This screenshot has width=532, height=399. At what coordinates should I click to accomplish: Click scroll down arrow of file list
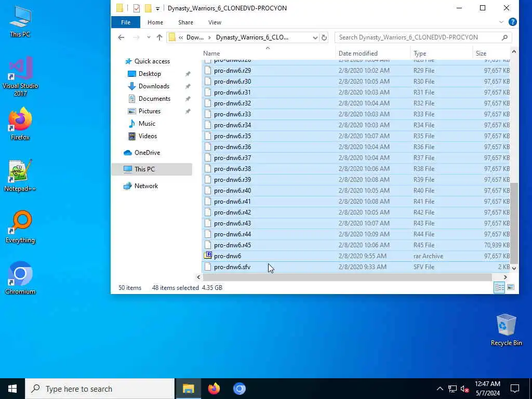coord(514,268)
